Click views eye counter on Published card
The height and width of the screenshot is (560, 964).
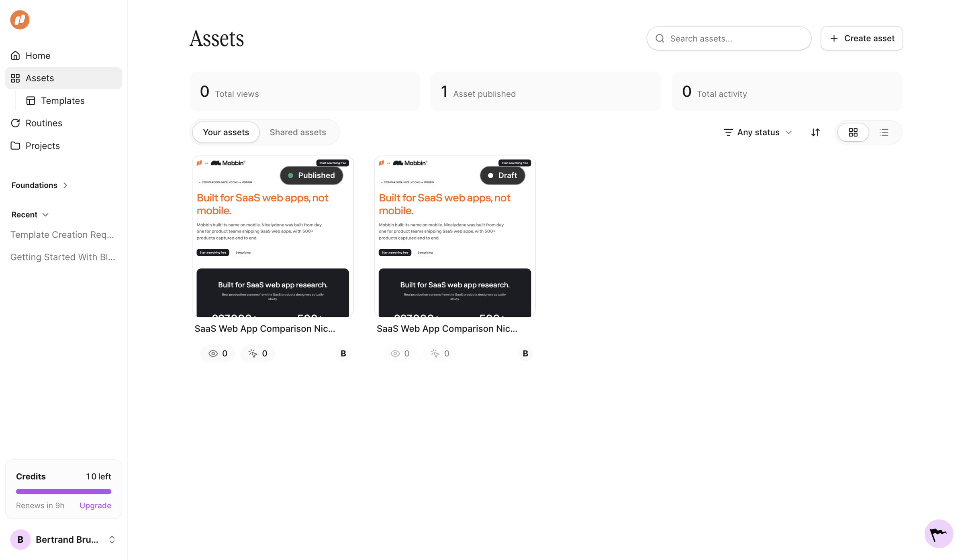click(218, 353)
